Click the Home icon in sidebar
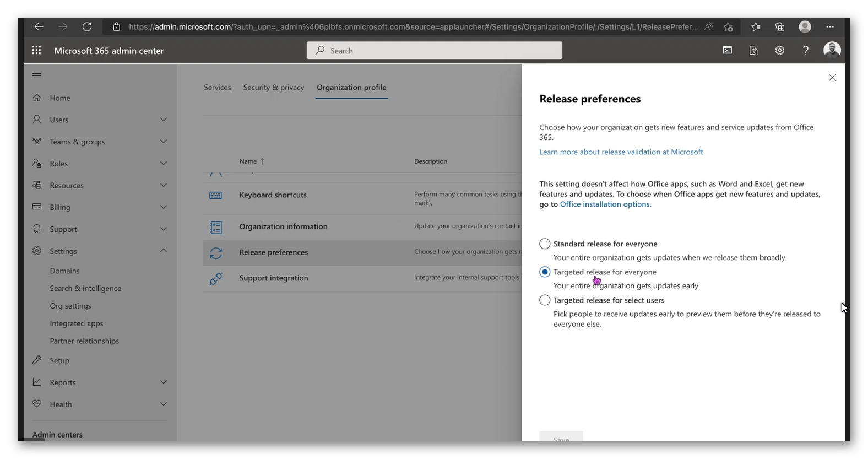868x459 pixels. [x=37, y=98]
